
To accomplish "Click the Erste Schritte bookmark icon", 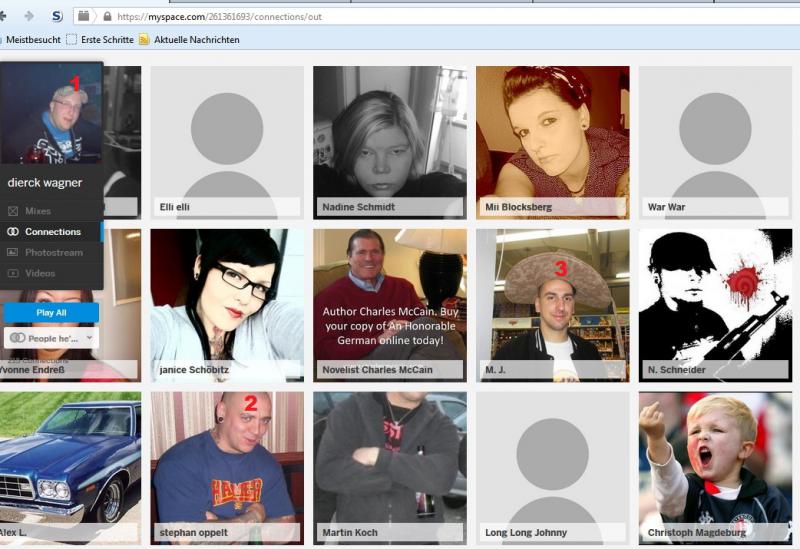I will (x=71, y=39).
